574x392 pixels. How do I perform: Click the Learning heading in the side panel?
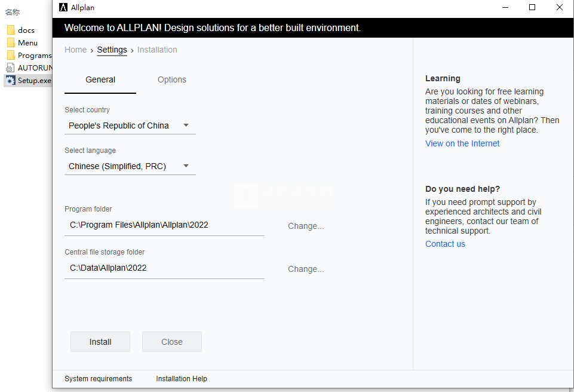443,78
